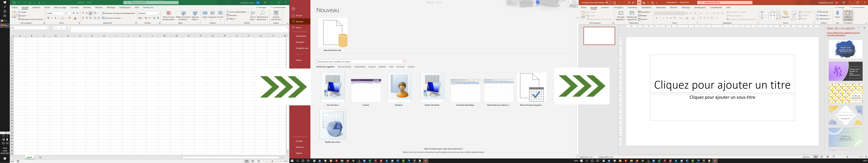Toggle Enregistrement automatique in PowerPoint
This screenshot has height=163, width=868.
click(608, 2)
